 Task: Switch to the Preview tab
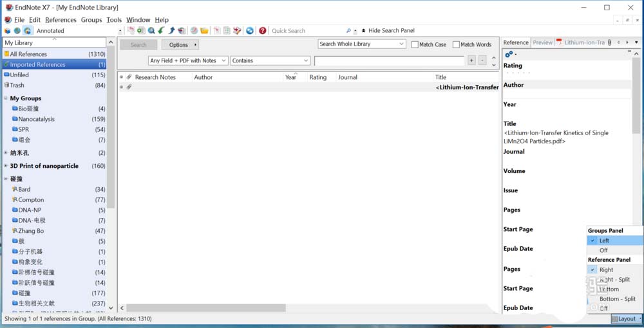click(x=542, y=42)
